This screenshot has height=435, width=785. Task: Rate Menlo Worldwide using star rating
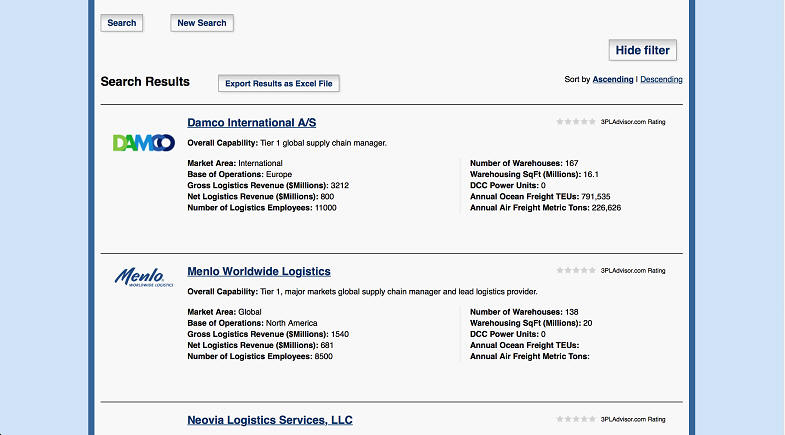point(576,270)
